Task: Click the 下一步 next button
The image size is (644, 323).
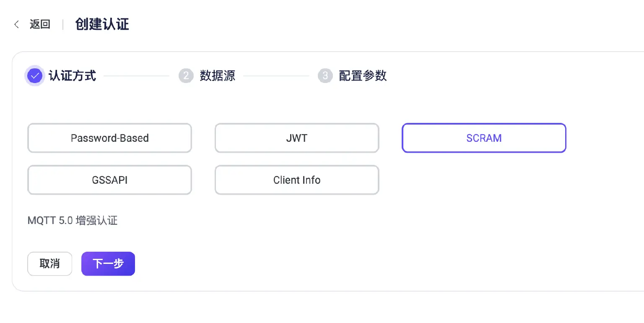Action: 108,263
